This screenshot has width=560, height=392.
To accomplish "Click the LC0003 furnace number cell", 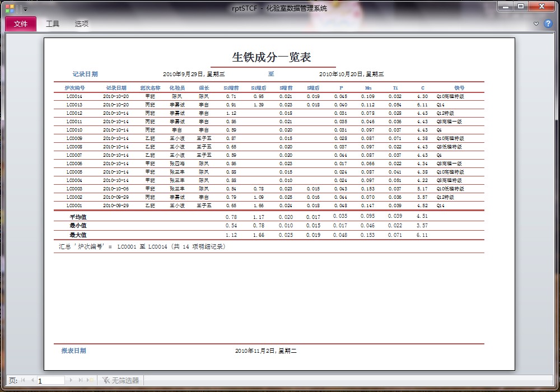I will [74, 189].
